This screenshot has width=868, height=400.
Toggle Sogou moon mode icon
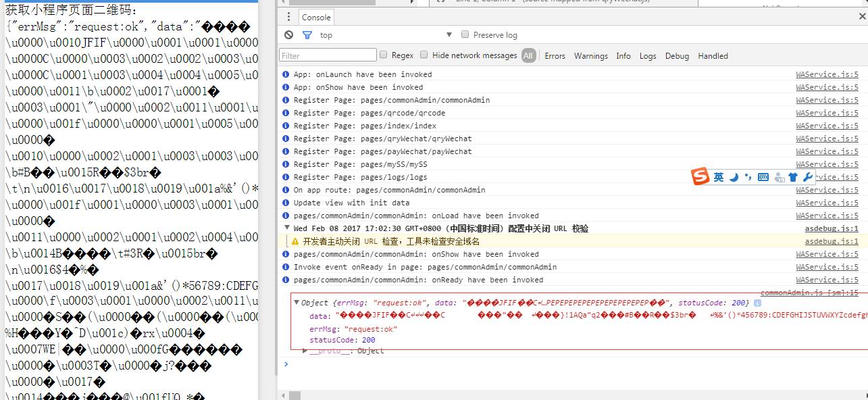point(734,177)
